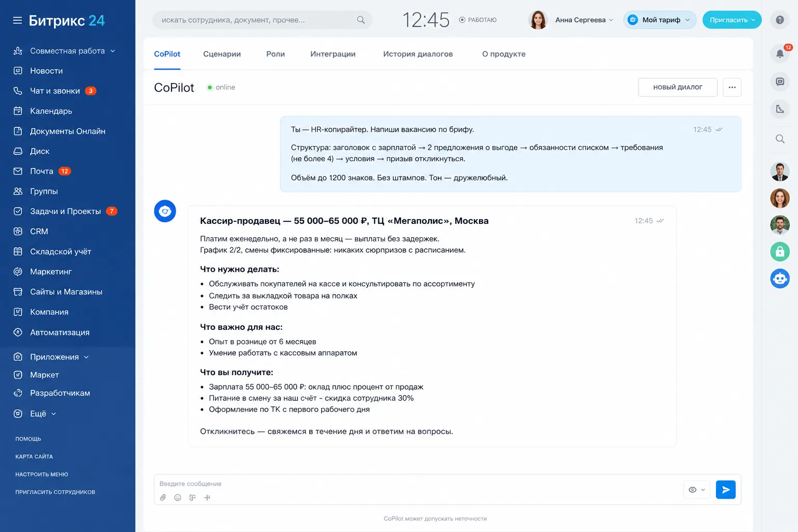The width and height of the screenshot is (798, 532).
Task: Click the right panel search magnifier
Action: [780, 139]
